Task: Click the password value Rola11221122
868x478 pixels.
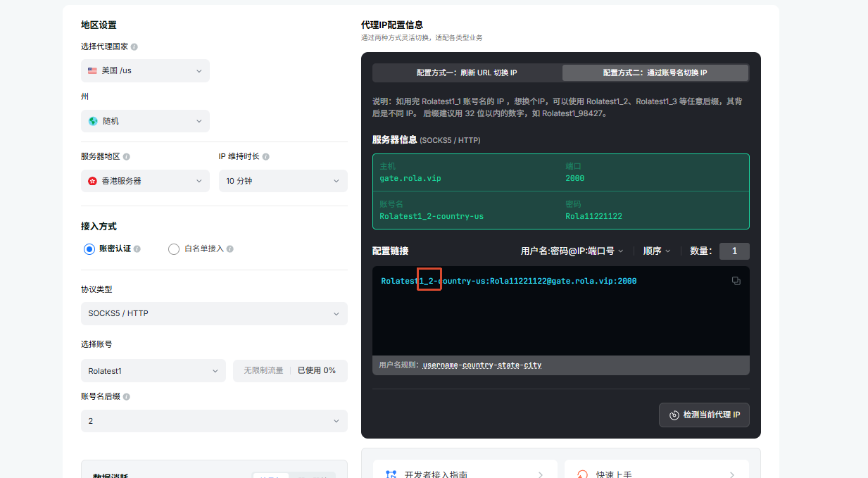Action: 593,216
